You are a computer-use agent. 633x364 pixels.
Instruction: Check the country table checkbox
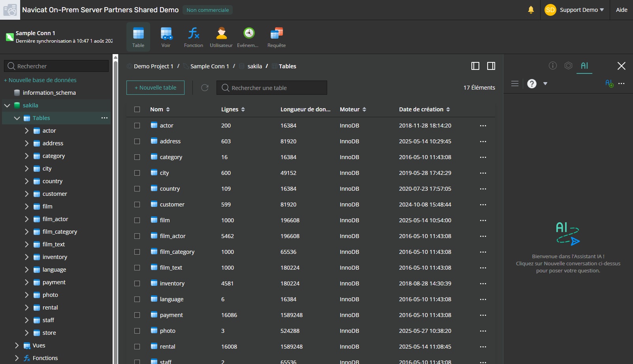tap(137, 189)
